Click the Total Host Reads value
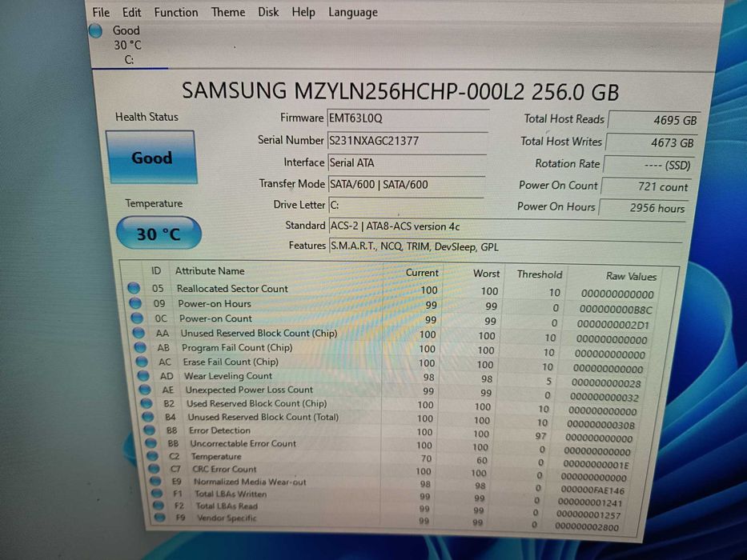747x560 pixels. [653, 120]
